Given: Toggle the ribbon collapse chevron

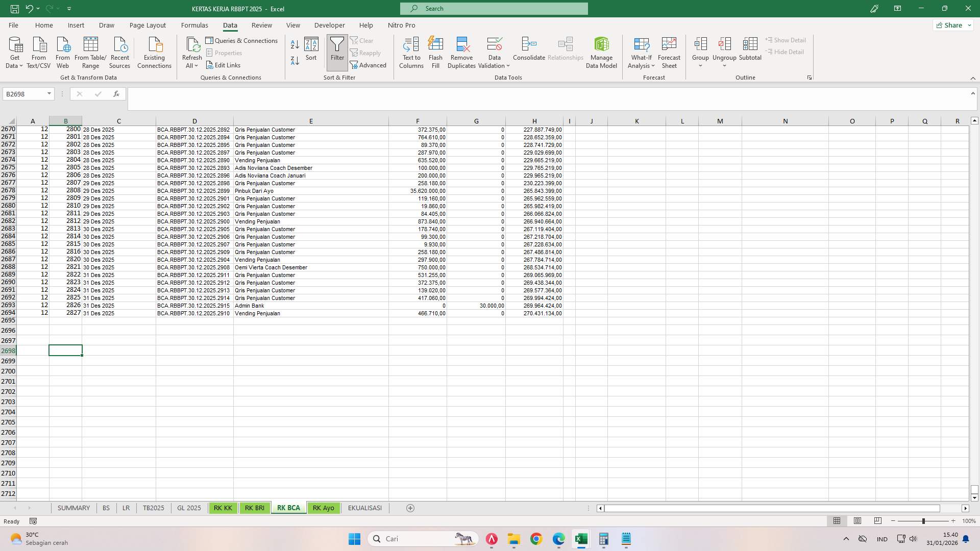Looking at the screenshot, I should click(973, 78).
